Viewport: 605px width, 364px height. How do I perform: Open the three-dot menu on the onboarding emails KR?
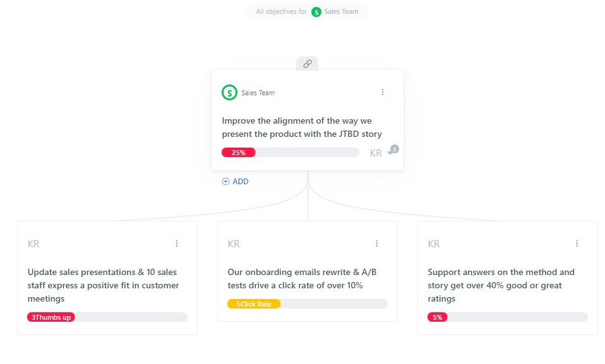(x=376, y=244)
